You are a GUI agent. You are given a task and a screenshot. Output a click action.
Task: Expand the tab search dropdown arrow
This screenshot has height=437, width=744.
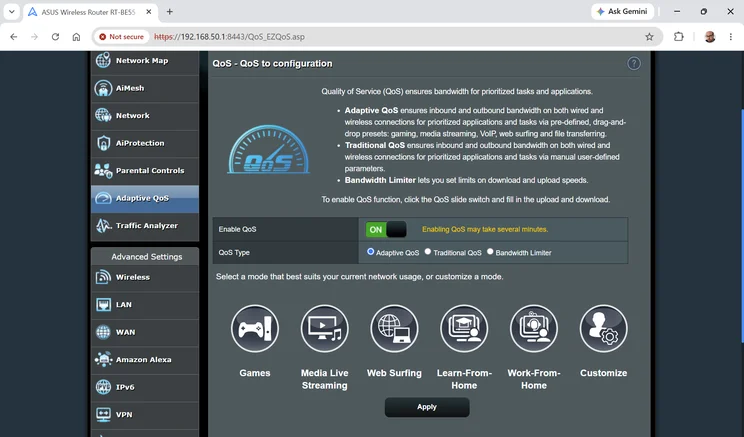tap(11, 12)
